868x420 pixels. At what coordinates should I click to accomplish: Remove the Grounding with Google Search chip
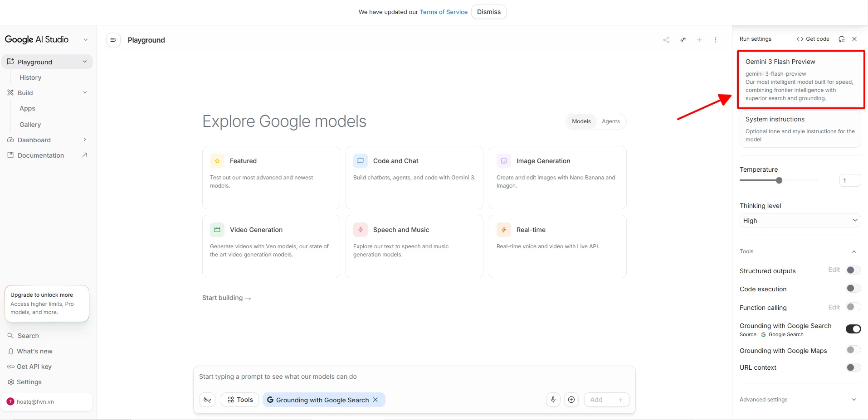[x=375, y=400]
